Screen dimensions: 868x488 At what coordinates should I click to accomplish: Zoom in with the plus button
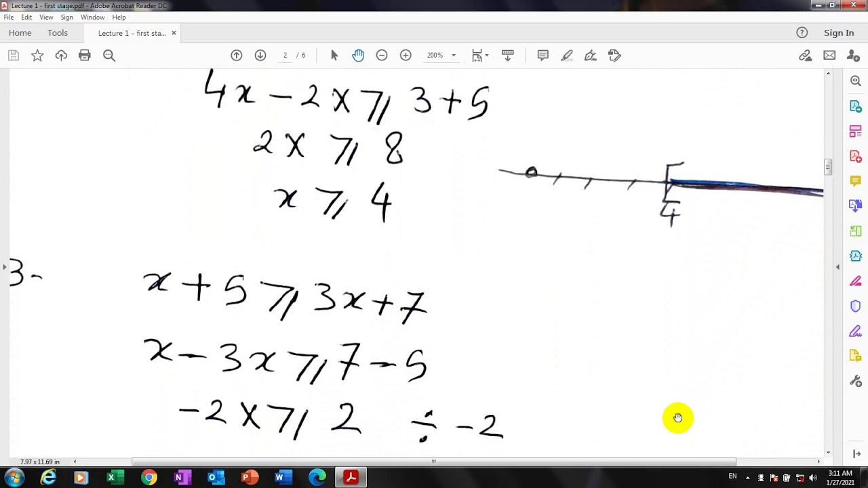406,56
